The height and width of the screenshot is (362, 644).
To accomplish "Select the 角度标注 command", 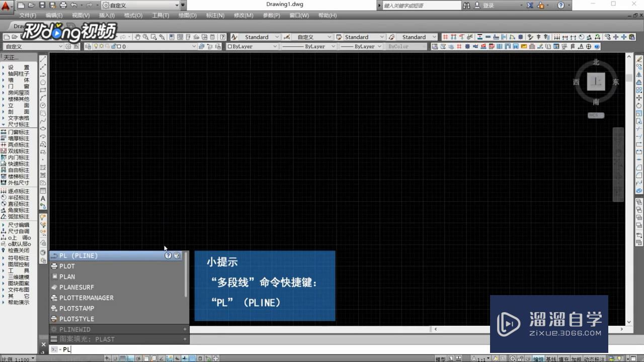I will (x=16, y=210).
